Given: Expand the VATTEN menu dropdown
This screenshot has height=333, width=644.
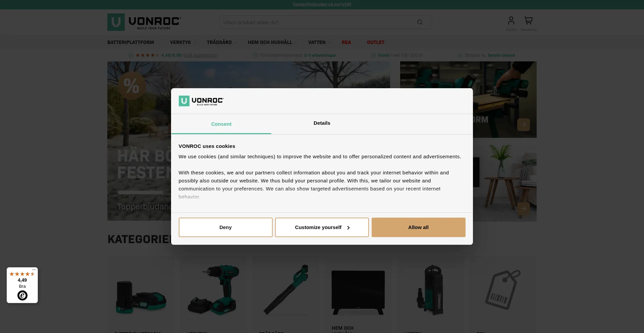Looking at the screenshot, I should pyautogui.click(x=319, y=42).
